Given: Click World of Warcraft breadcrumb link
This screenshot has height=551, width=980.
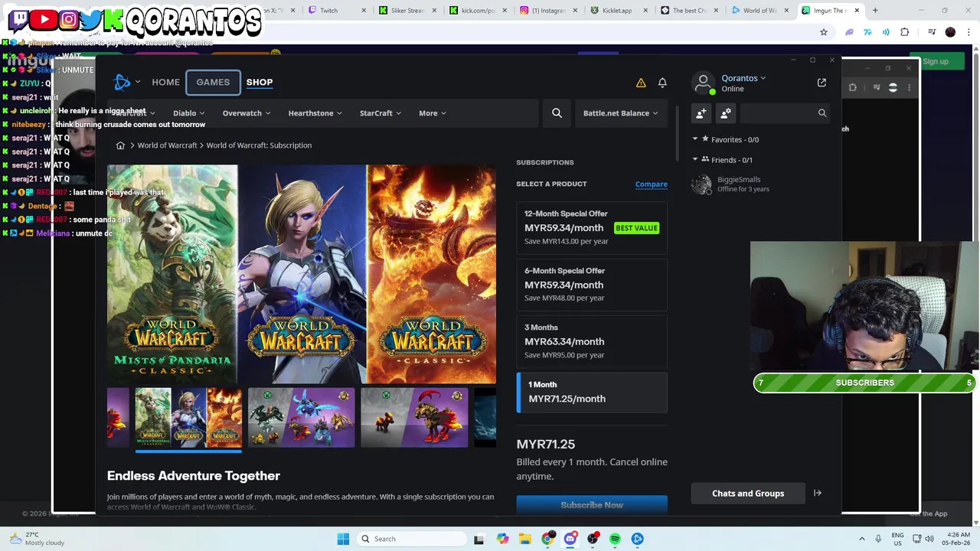Looking at the screenshot, I should click(167, 145).
